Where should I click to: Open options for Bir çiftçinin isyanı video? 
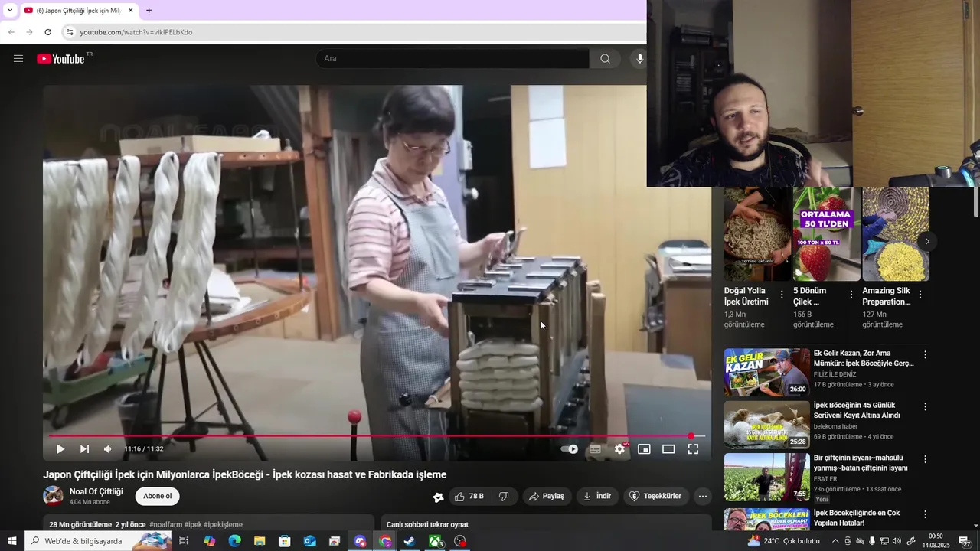click(x=925, y=459)
